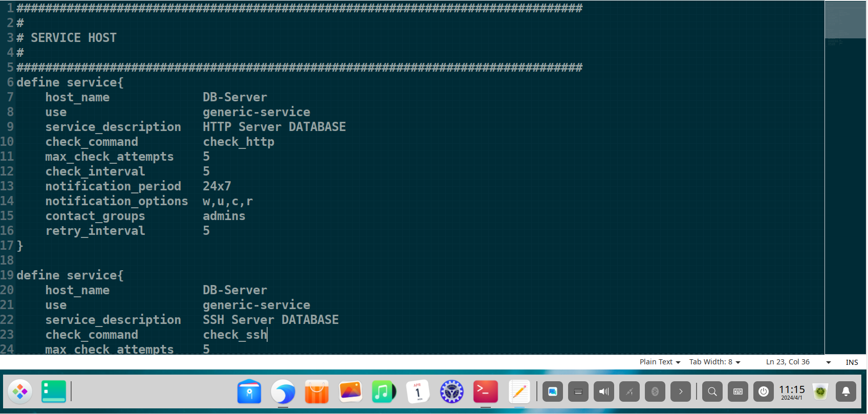
Task: Click the power button in dock
Action: pyautogui.click(x=763, y=392)
